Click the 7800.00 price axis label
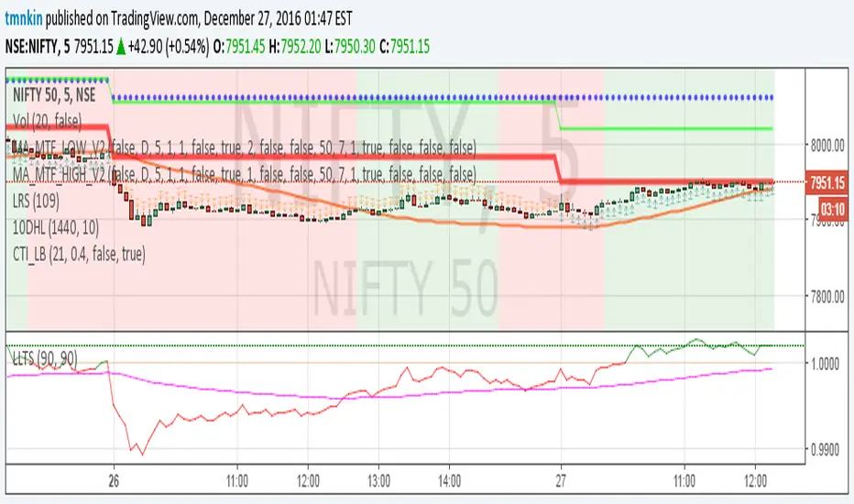The height and width of the screenshot is (504, 854). [x=827, y=298]
